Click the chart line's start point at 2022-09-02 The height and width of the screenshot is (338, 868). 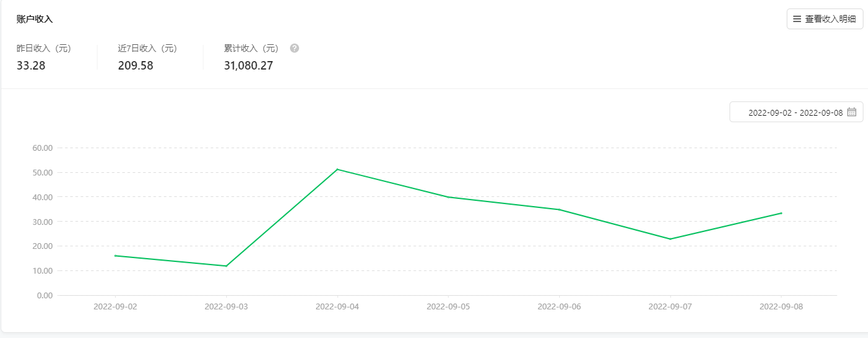pyautogui.click(x=115, y=255)
